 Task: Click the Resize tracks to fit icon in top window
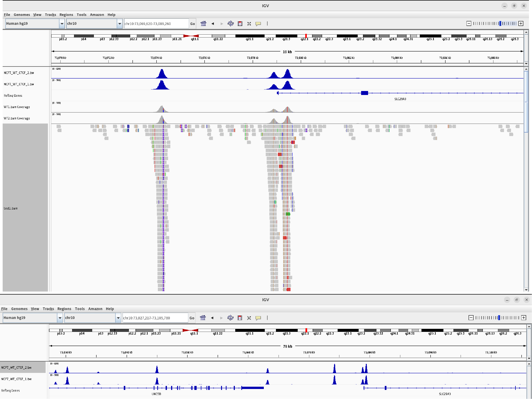[249, 24]
